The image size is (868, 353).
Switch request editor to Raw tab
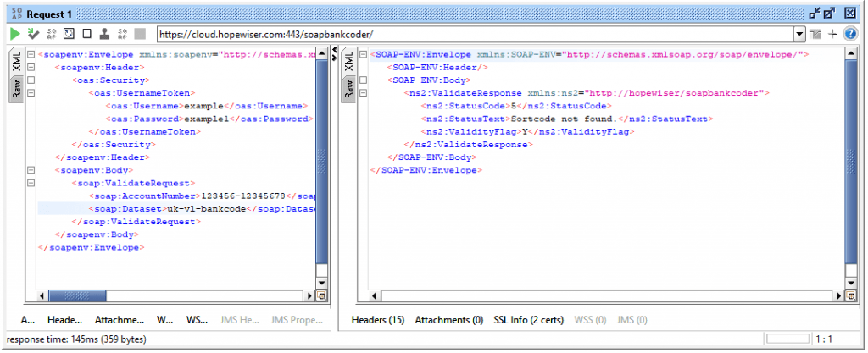[15, 89]
